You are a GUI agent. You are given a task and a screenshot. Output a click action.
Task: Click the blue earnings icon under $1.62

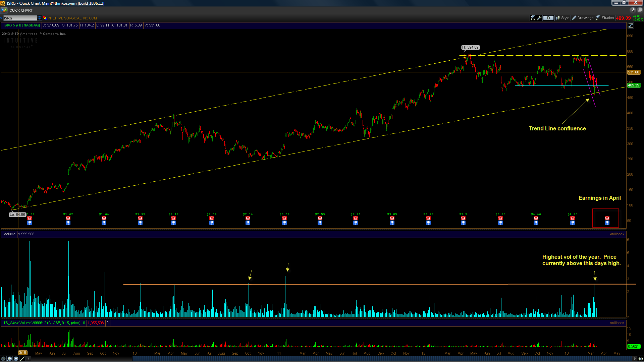click(68, 223)
